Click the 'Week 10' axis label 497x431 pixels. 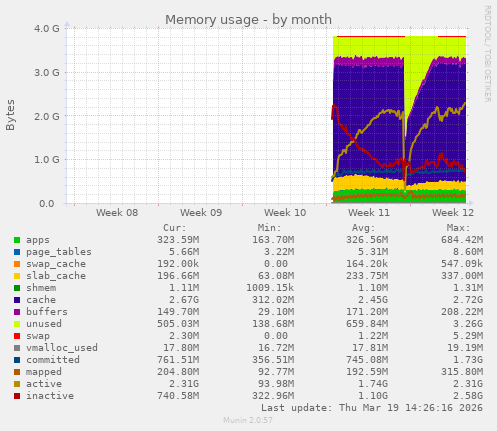click(x=285, y=213)
